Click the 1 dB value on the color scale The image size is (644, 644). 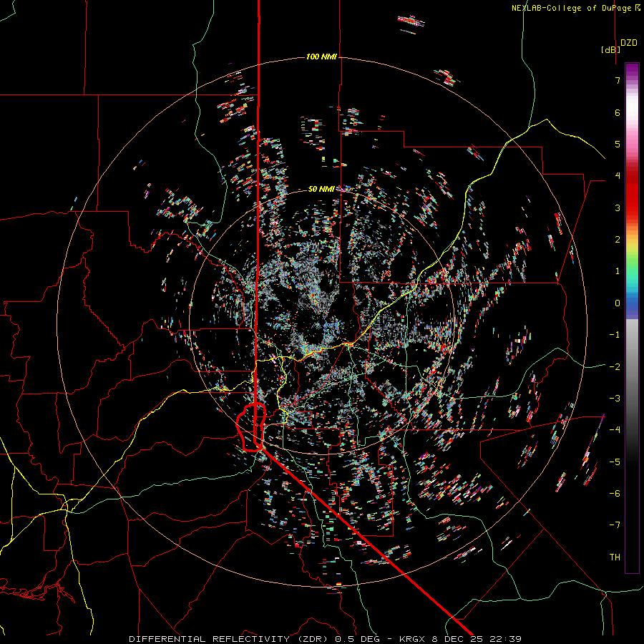click(x=618, y=271)
